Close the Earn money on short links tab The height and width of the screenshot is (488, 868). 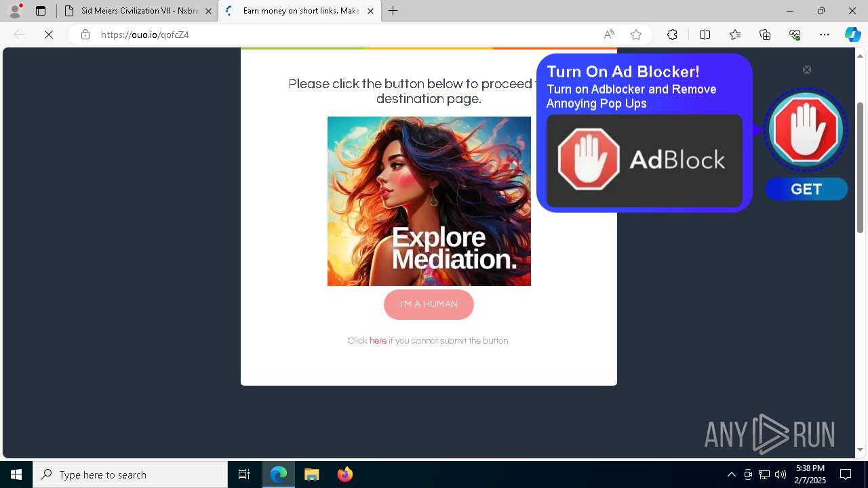[x=370, y=11]
